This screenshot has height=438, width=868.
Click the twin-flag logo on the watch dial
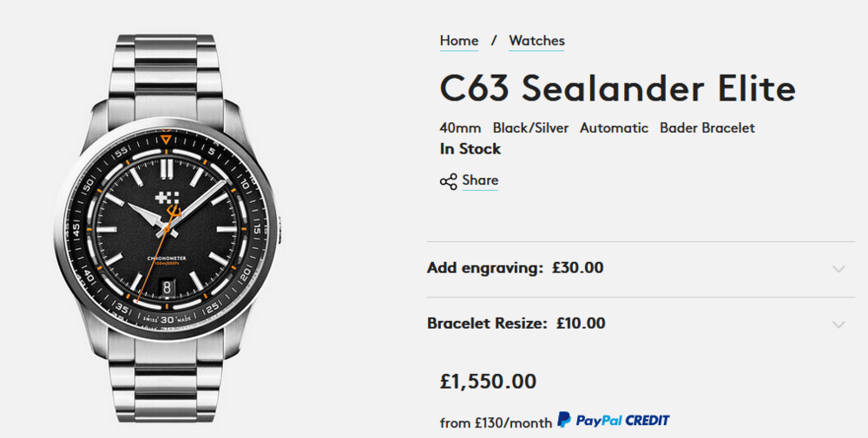(x=166, y=197)
